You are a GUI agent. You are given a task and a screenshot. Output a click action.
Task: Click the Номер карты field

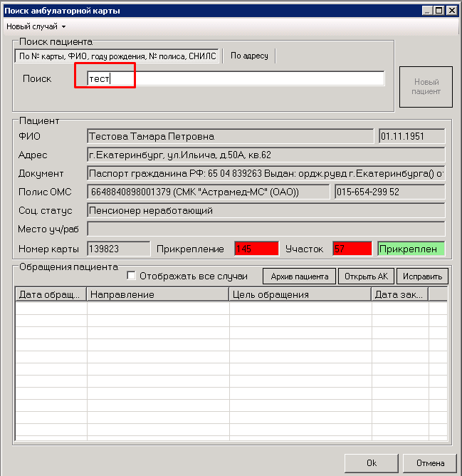coord(118,249)
